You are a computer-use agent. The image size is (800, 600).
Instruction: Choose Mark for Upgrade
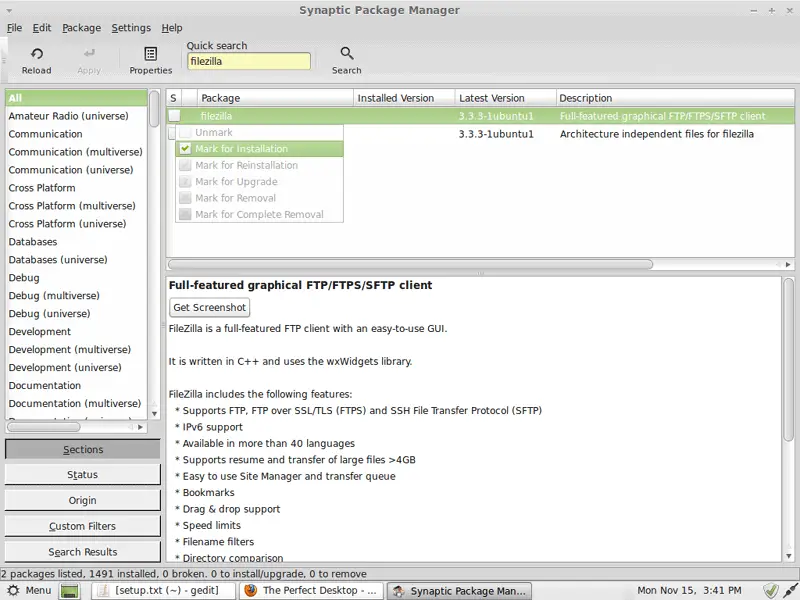point(259,182)
